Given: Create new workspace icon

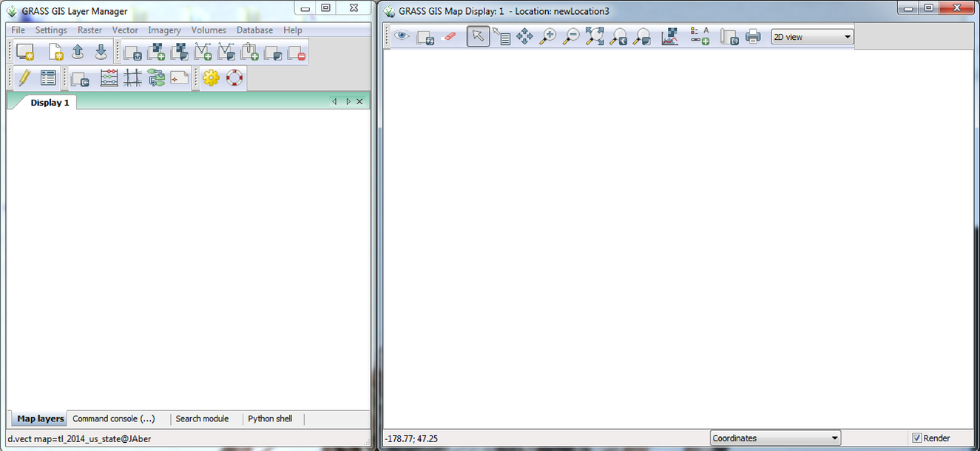Looking at the screenshot, I should coord(56,52).
